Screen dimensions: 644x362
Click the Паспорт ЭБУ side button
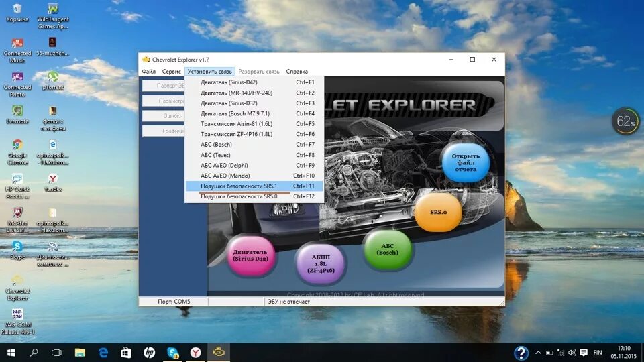click(x=164, y=86)
